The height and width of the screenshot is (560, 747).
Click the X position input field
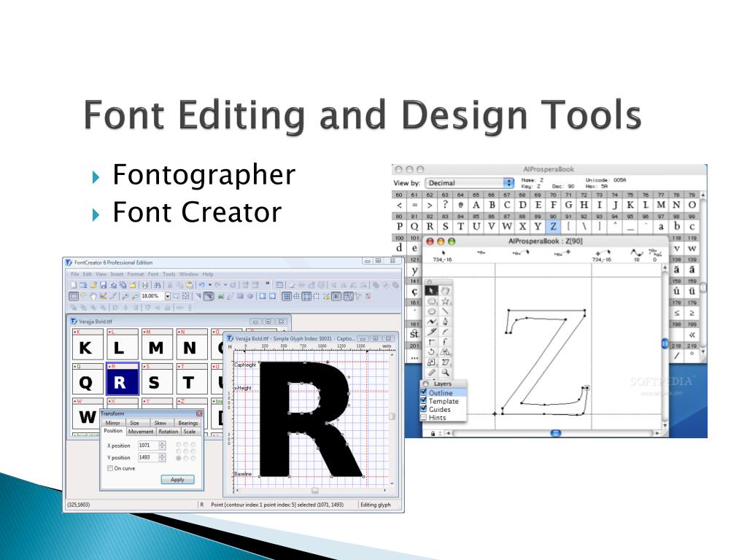[x=148, y=446]
